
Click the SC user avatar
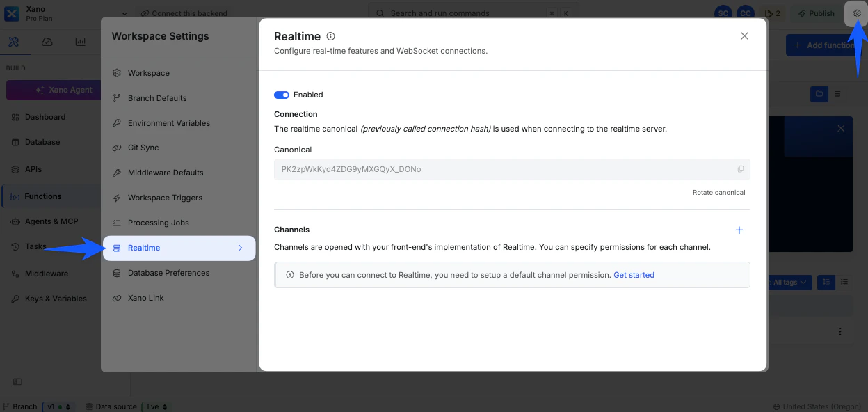723,13
